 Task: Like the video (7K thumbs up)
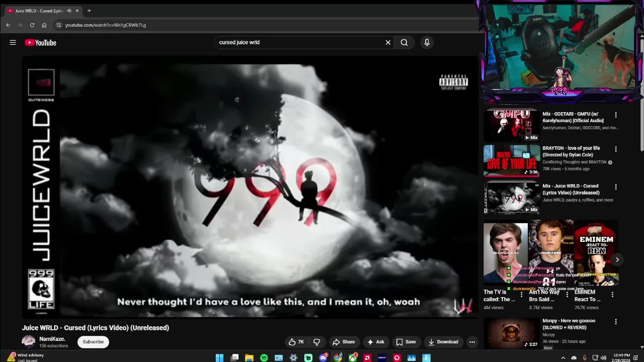pos(297,342)
